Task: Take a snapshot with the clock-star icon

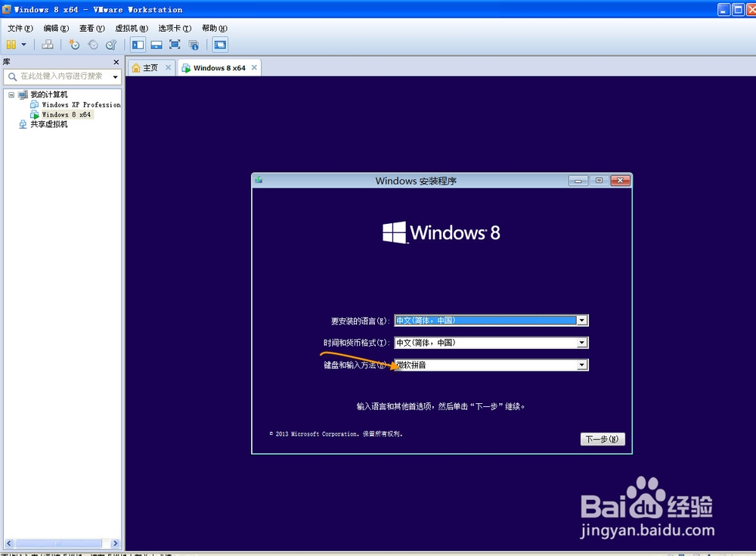Action: 74,45
